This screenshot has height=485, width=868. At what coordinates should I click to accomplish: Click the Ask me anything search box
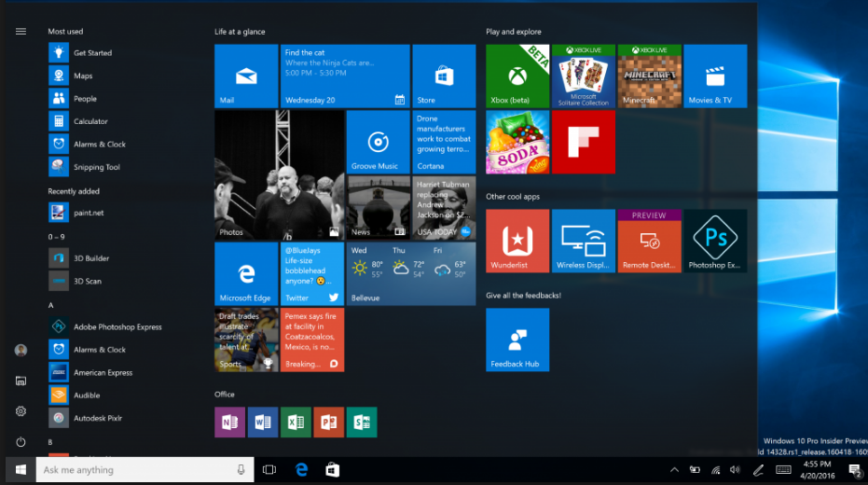[145, 470]
